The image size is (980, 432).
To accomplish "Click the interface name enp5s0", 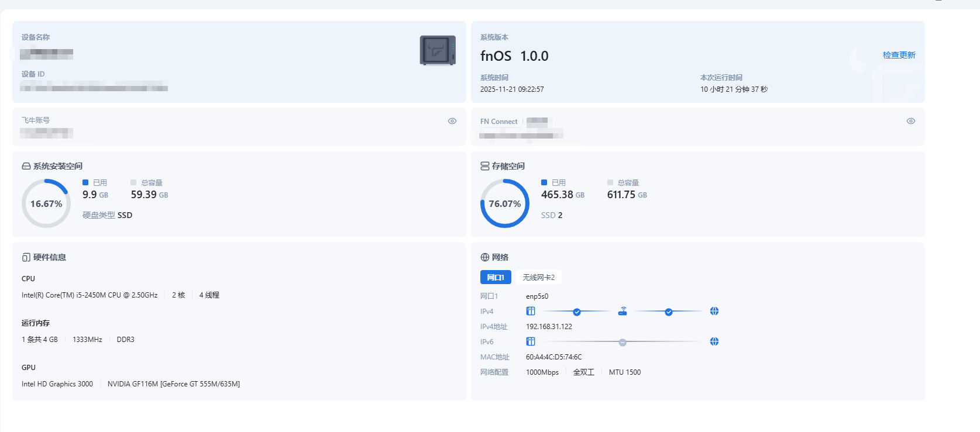I will tap(537, 296).
